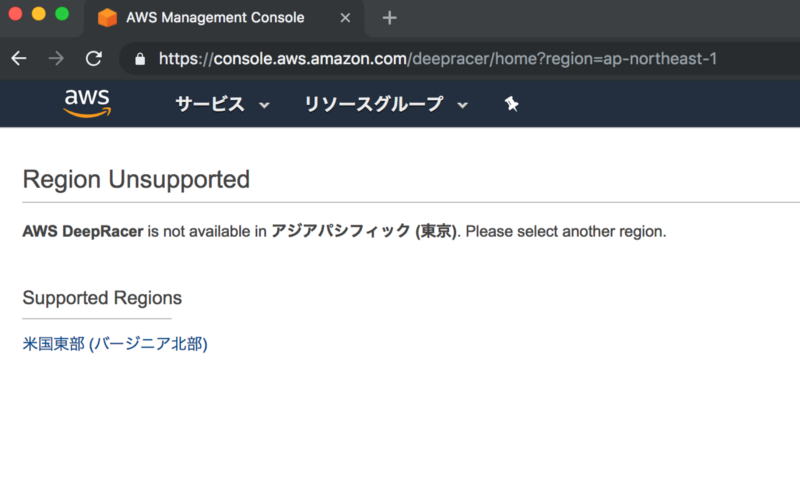Go back using the browser back arrow
Viewport: 800px width, 502px height.
pos(18,58)
